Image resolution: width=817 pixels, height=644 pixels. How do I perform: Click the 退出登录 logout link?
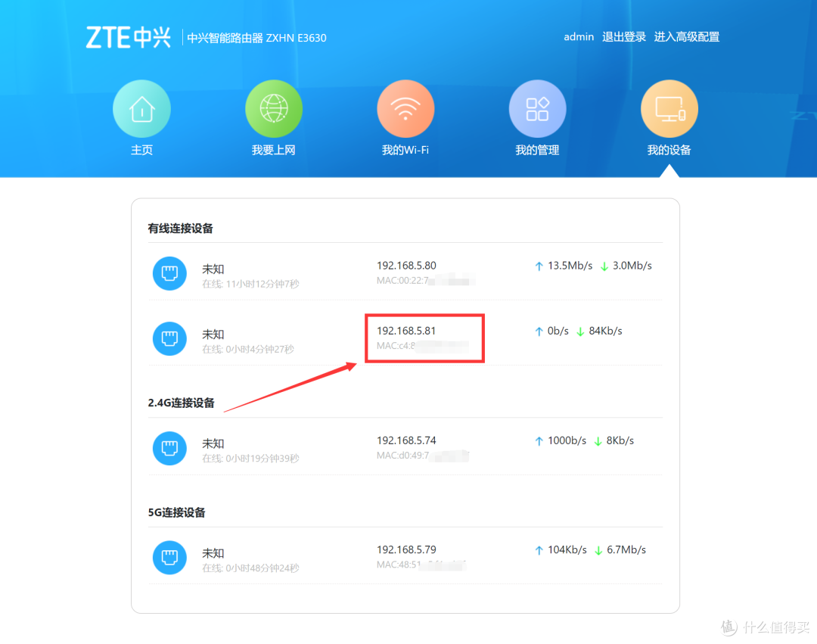[623, 36]
